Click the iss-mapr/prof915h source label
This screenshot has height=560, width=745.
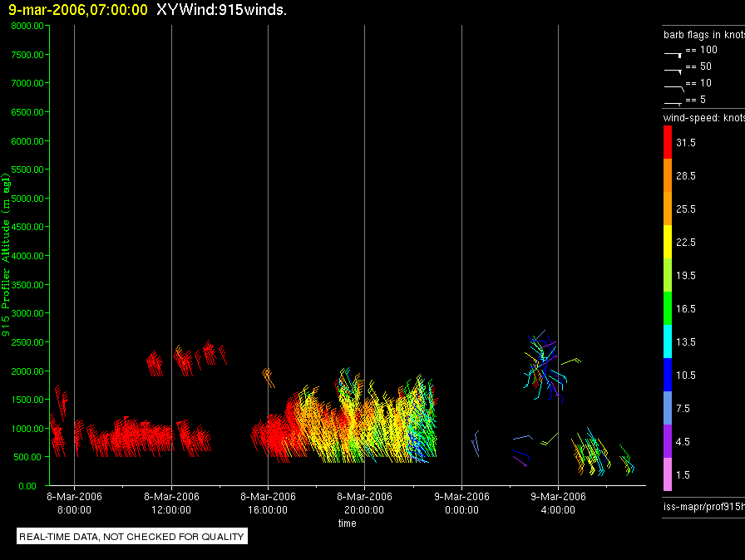tap(704, 506)
